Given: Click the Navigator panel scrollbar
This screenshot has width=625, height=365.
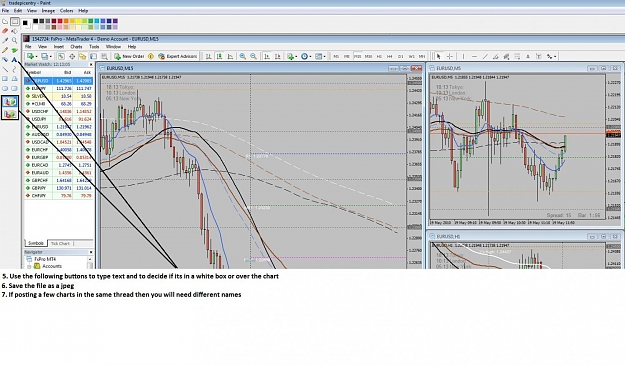Looking at the screenshot, I should pos(90,263).
